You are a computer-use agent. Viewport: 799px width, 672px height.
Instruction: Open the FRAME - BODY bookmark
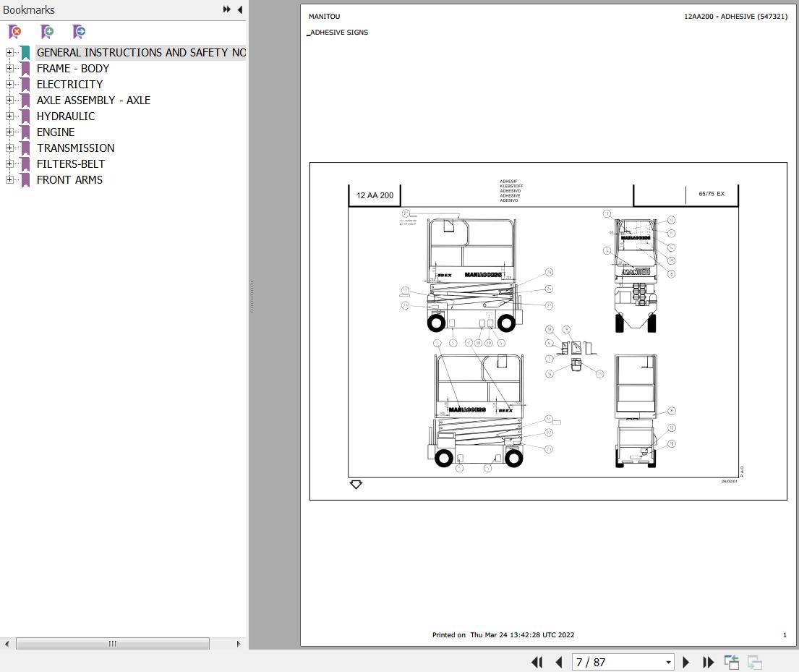pos(73,68)
